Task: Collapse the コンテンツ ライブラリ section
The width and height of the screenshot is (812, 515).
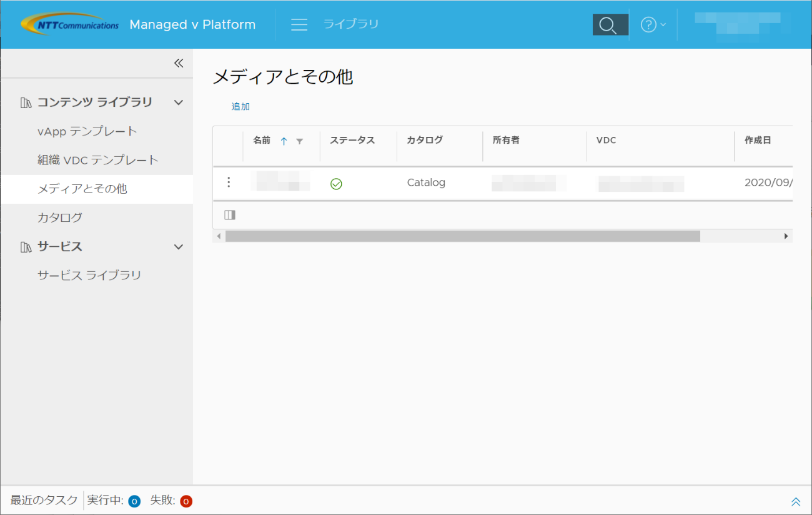Action: pyautogui.click(x=179, y=102)
